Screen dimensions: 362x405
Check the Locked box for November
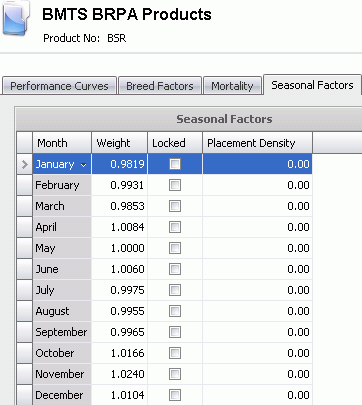[x=175, y=374]
